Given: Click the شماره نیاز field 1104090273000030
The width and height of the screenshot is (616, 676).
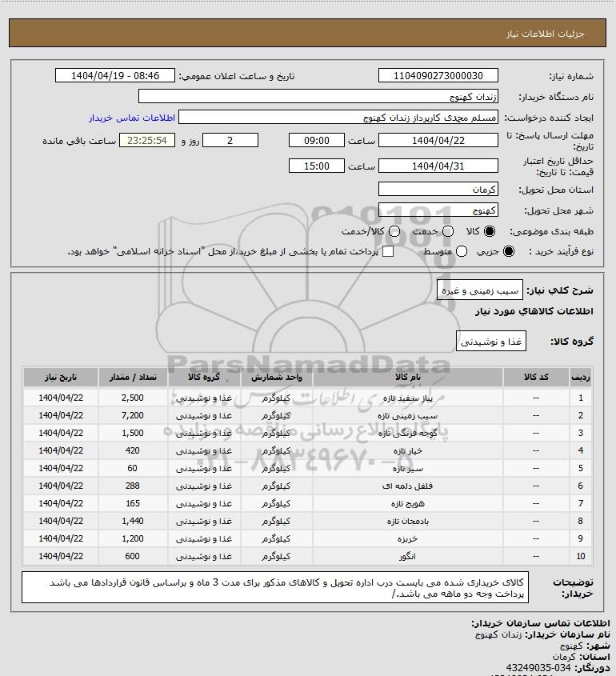Looking at the screenshot, I should [x=438, y=75].
